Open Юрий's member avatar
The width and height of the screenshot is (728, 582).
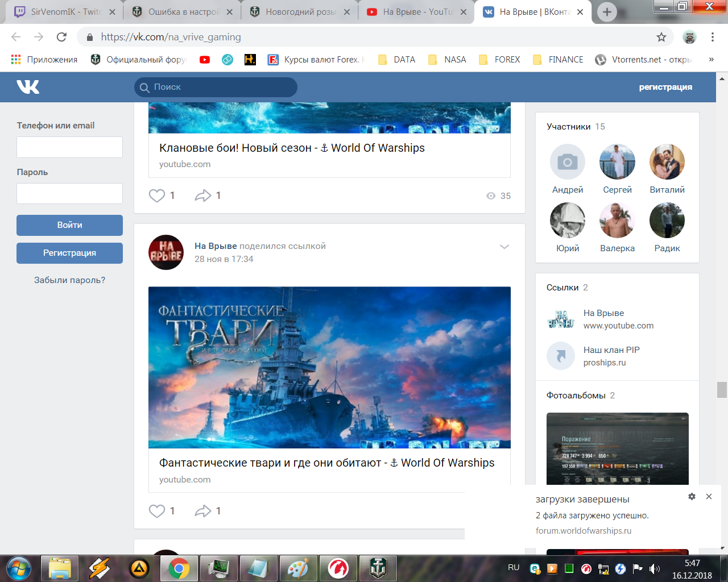click(x=568, y=221)
